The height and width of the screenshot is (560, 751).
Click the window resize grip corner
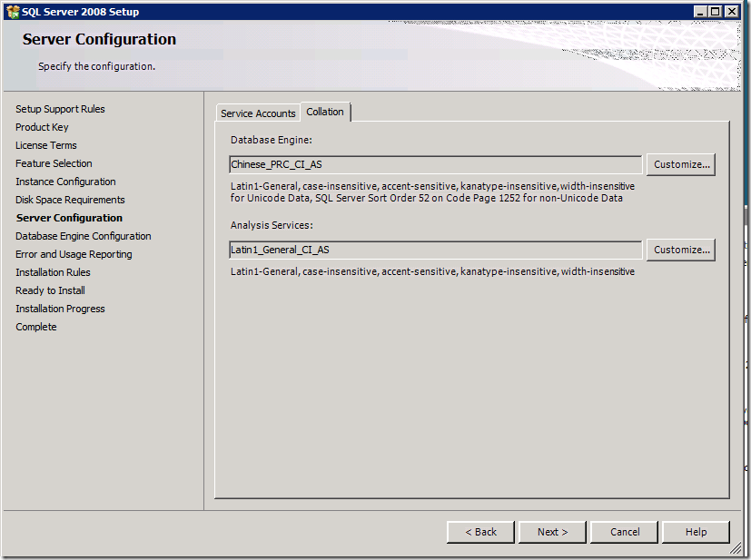pyautogui.click(x=736, y=549)
